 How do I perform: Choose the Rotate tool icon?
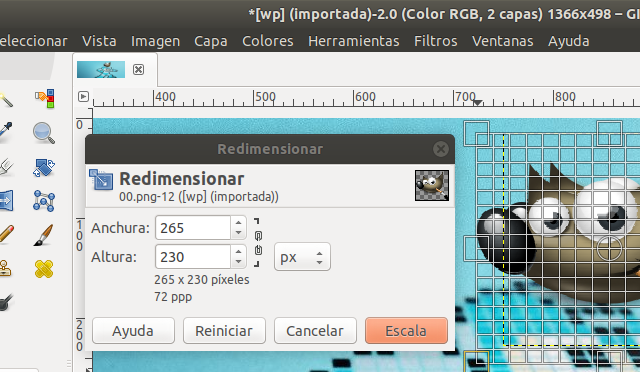pyautogui.click(x=44, y=167)
